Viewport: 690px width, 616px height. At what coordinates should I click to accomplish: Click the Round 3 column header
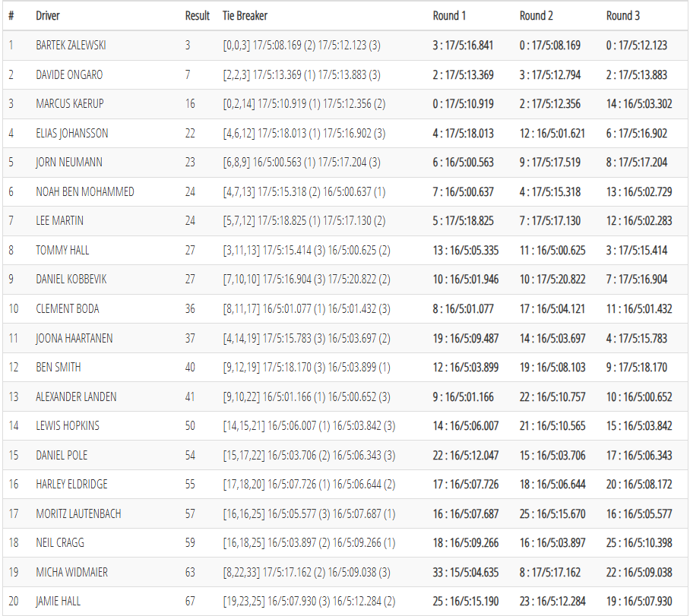click(x=622, y=16)
